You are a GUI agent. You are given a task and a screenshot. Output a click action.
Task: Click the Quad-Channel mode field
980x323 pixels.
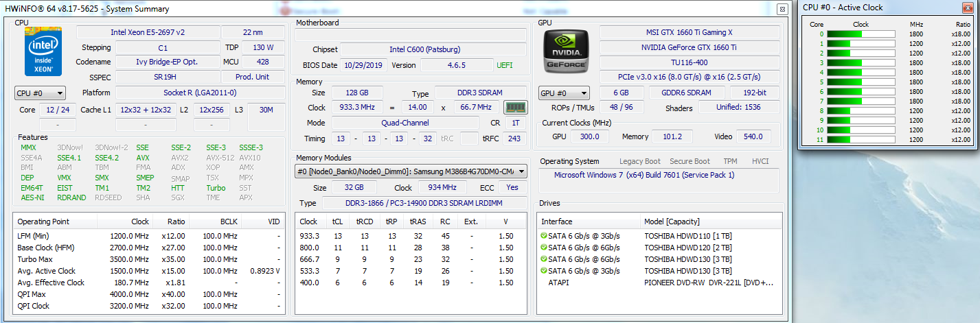click(405, 123)
